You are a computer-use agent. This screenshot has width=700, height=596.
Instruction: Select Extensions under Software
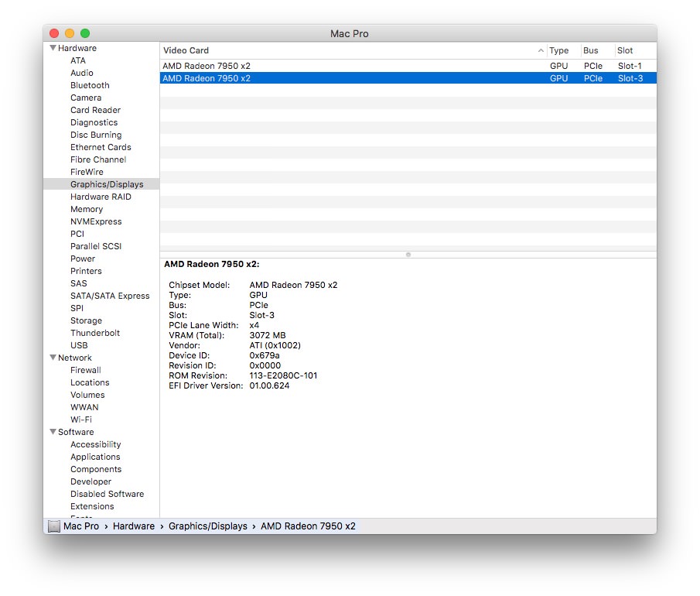coord(92,506)
